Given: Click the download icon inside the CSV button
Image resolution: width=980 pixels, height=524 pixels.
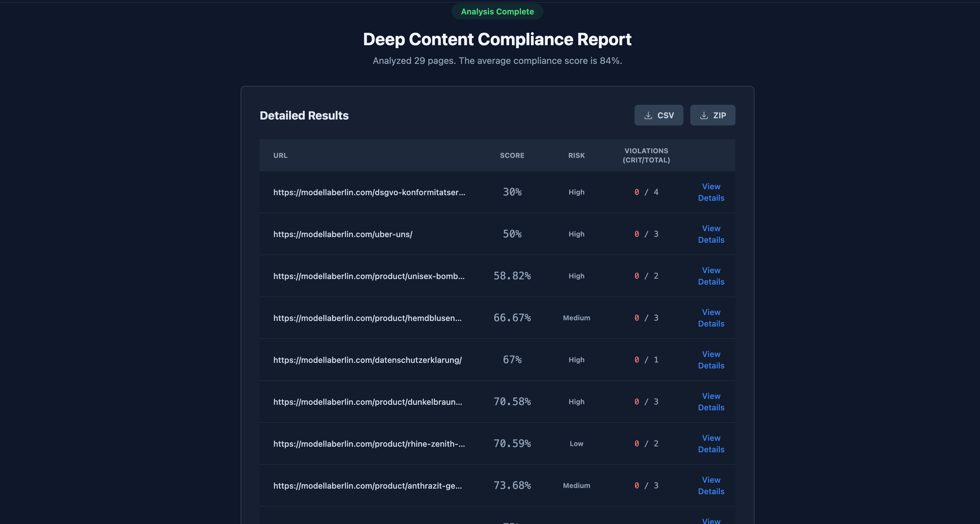Looking at the screenshot, I should click(648, 115).
